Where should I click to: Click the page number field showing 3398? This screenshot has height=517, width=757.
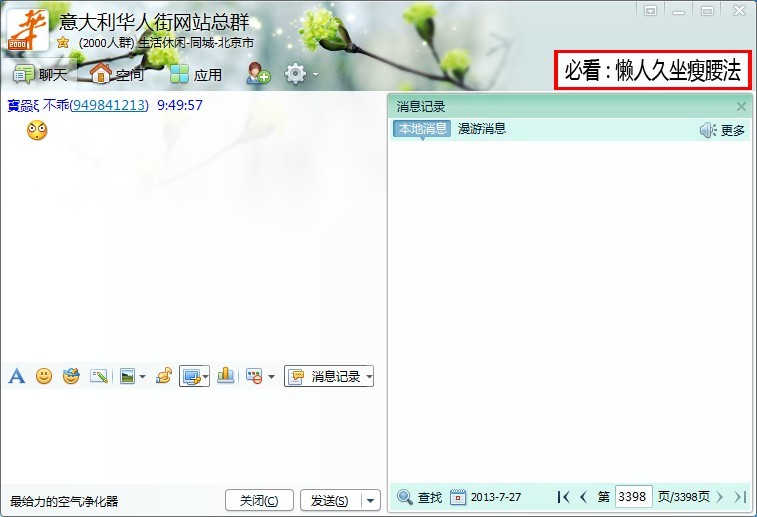[x=633, y=496]
